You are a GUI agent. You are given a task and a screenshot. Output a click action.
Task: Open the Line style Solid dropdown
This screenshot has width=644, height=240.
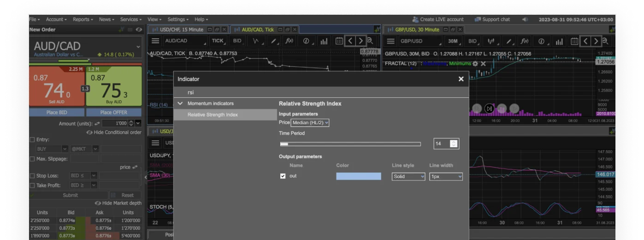coord(408,176)
